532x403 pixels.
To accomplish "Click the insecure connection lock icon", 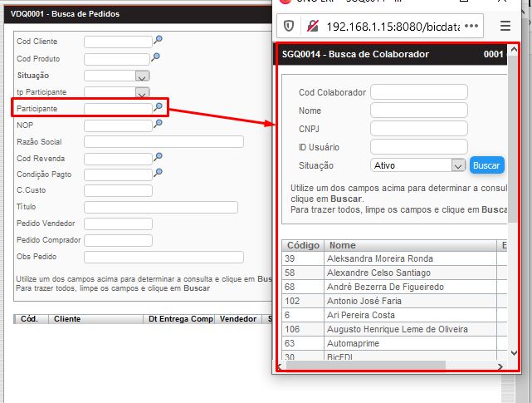I will click(314, 26).
